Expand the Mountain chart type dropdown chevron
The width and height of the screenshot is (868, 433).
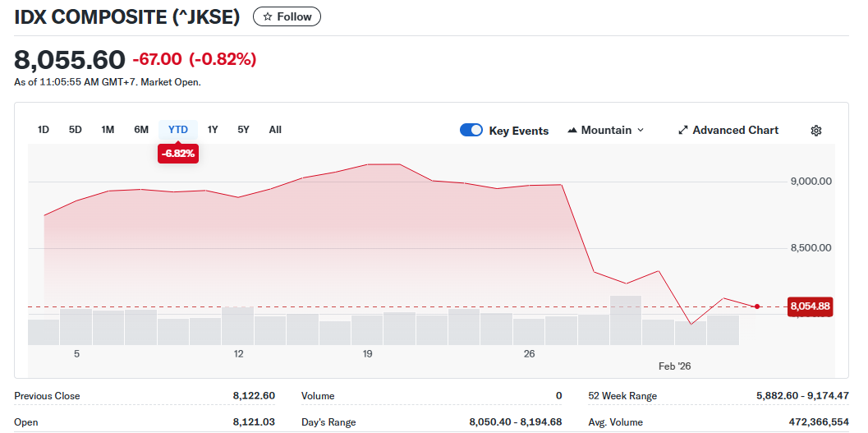click(x=641, y=131)
